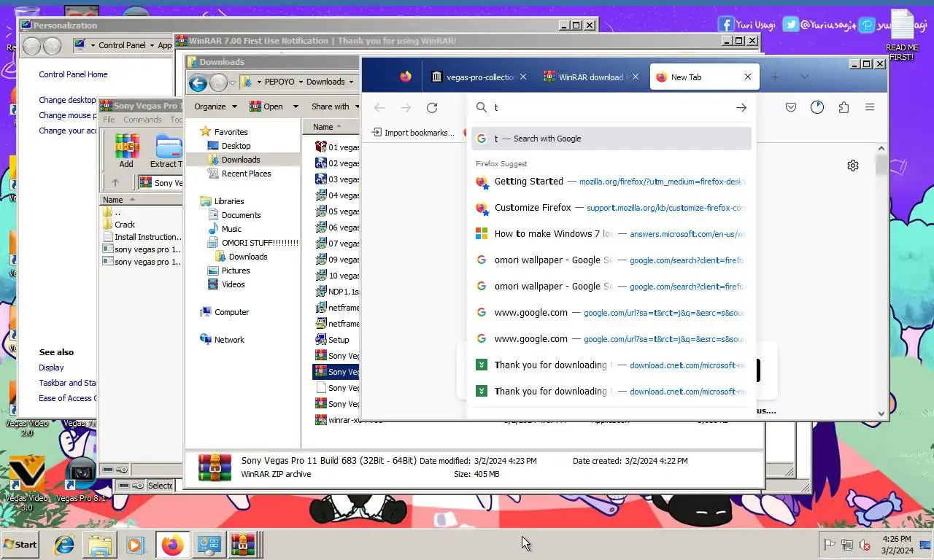
Task: Select 't — Search with Google' suggestion
Action: [611, 139]
